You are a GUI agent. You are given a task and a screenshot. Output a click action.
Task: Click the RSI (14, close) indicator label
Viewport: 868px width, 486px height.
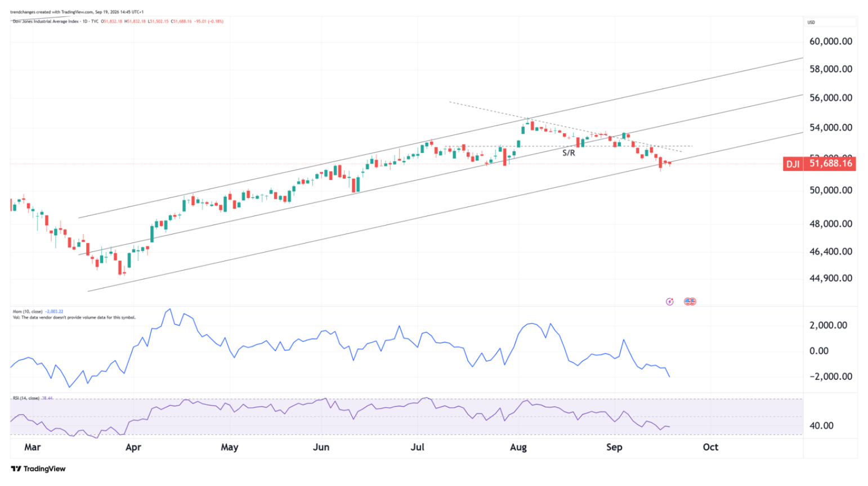click(26, 398)
